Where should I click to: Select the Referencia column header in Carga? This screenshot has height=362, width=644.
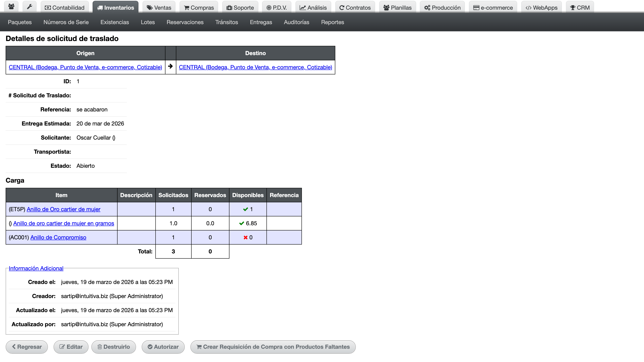pos(284,195)
